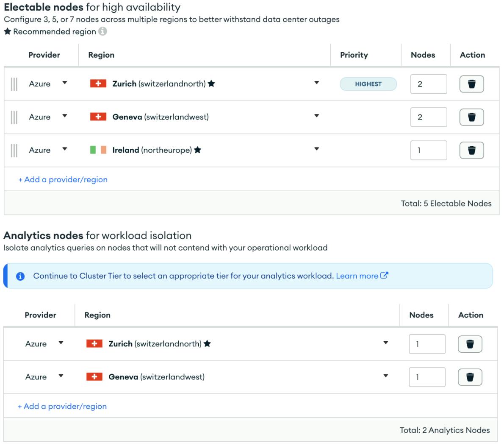The height and width of the screenshot is (446, 504).
Task: Open the analytics Zurich region dropdown
Action: pos(386,344)
